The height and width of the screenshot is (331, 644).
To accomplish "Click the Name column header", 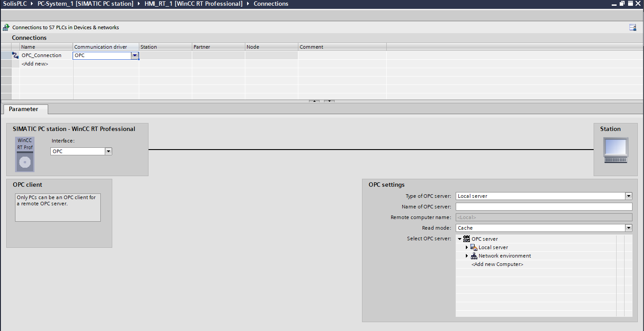I will [46, 46].
